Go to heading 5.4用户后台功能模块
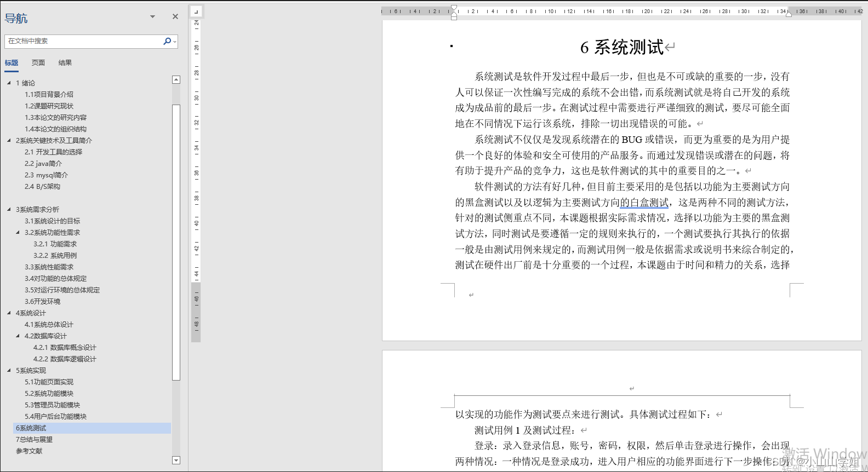 tap(55, 417)
